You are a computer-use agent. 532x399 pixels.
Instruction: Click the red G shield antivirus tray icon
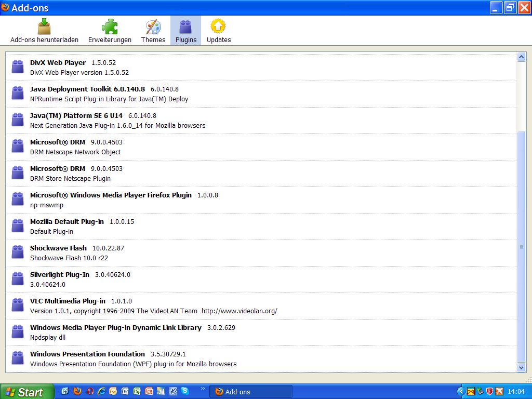[x=489, y=391]
